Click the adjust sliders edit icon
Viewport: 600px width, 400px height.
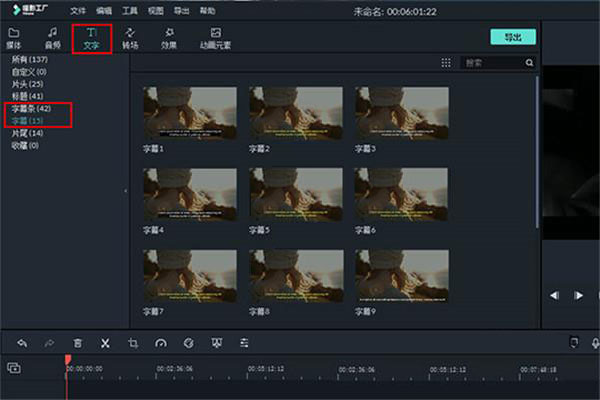(x=244, y=343)
